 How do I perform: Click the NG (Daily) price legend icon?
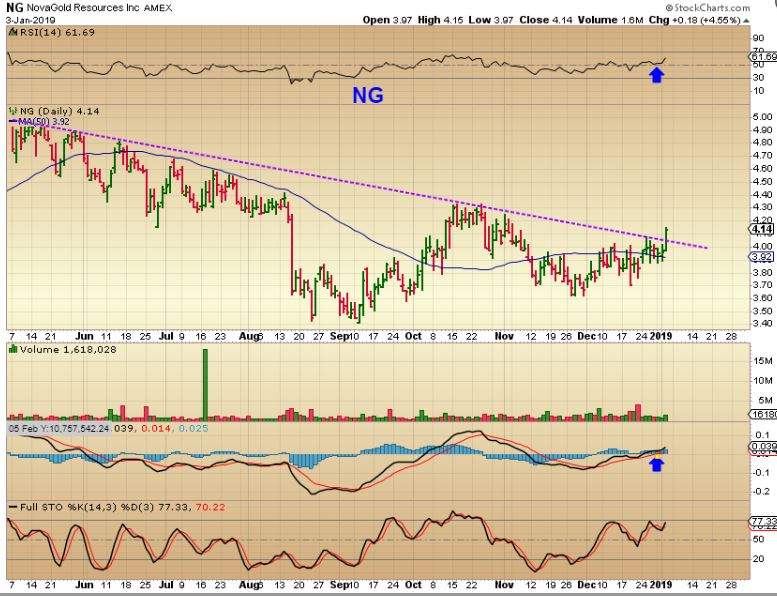point(13,111)
